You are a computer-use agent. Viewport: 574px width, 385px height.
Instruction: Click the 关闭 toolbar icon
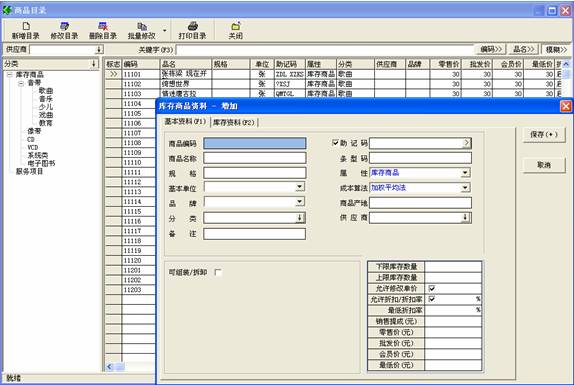pos(236,26)
